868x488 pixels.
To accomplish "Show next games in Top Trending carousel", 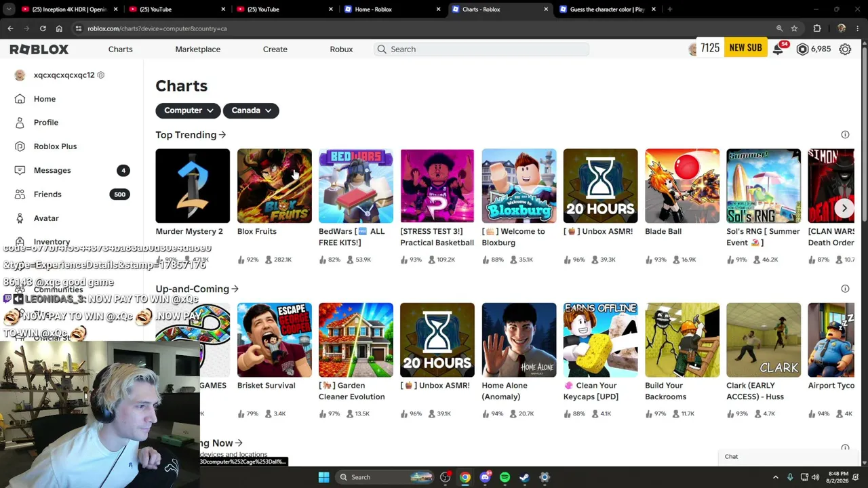I will click(844, 208).
